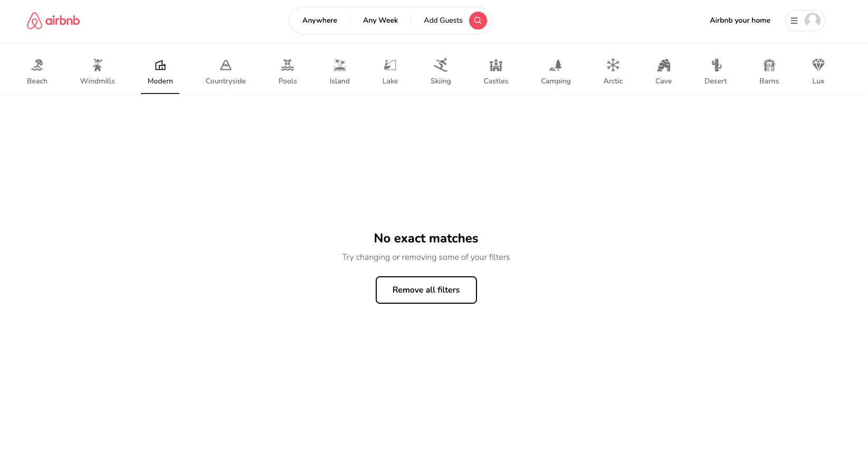Click the red search magnifier button
The image size is (868, 449).
(478, 21)
